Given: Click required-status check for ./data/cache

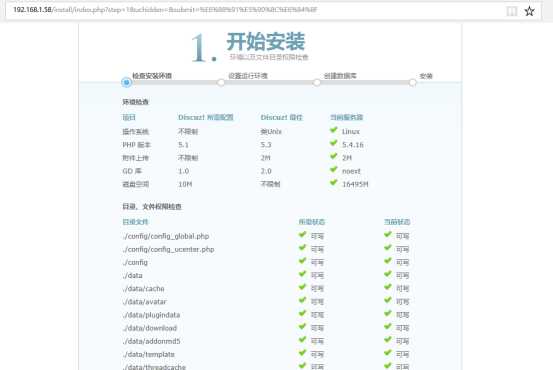Looking at the screenshot, I should point(302,287).
